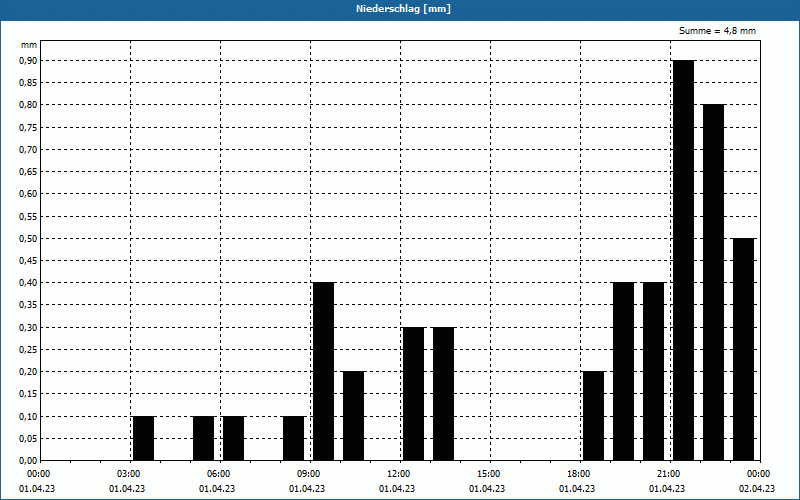Click the "Niederschlag [mm]" chart title
This screenshot has height=500, width=800.
(x=403, y=9)
